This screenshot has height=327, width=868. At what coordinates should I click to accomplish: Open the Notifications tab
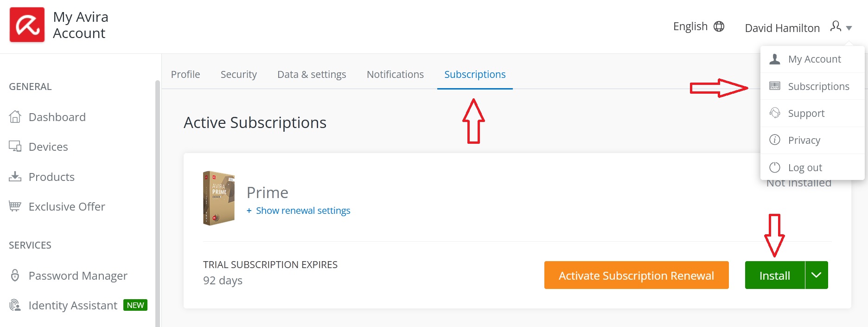[395, 74]
